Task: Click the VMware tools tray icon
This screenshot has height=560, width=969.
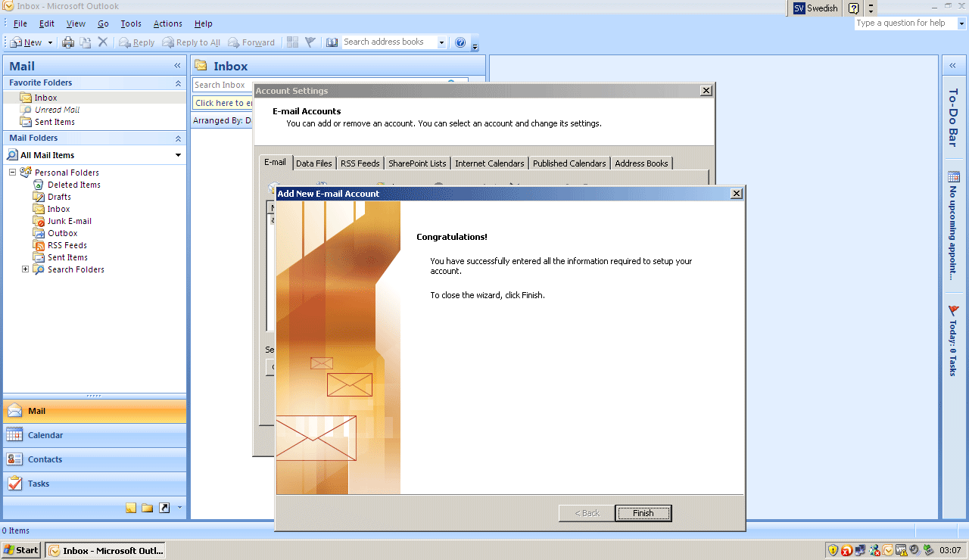Action: point(901,550)
